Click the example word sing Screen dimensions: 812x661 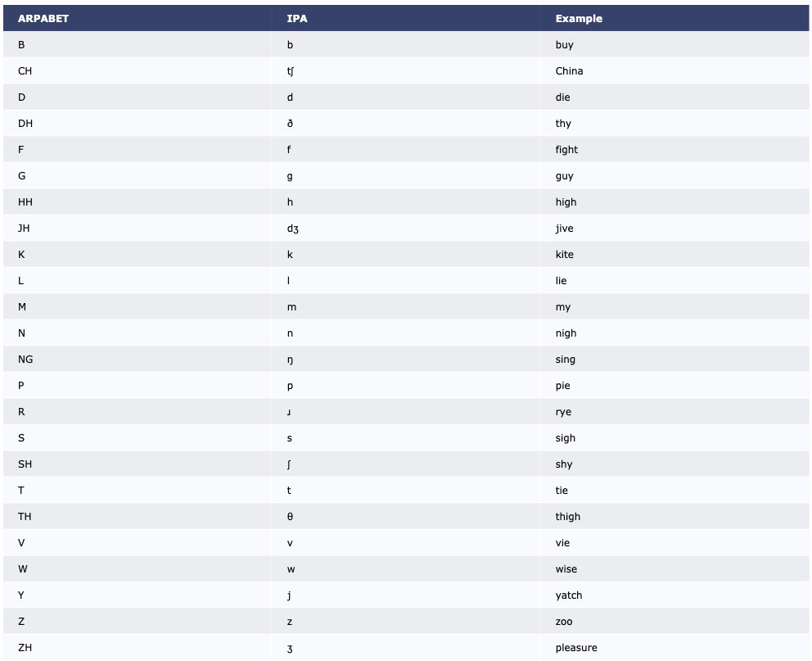tap(565, 360)
